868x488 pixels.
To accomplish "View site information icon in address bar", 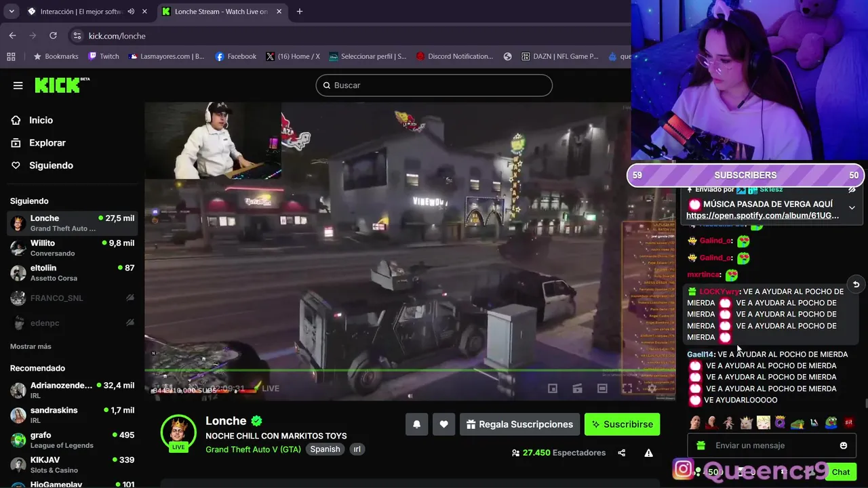I will click(77, 35).
